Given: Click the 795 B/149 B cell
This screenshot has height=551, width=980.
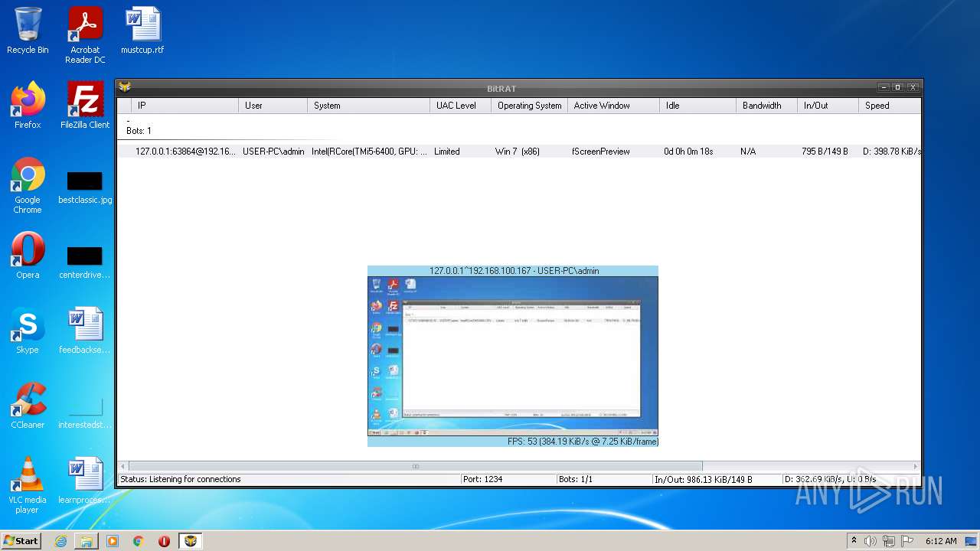Looking at the screenshot, I should click(x=825, y=152).
